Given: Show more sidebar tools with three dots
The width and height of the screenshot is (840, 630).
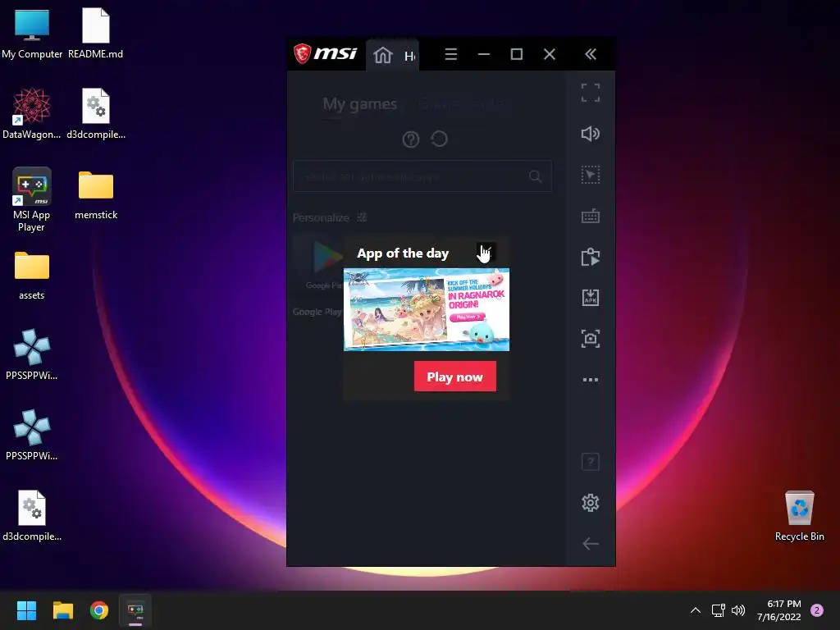Looking at the screenshot, I should point(591,380).
